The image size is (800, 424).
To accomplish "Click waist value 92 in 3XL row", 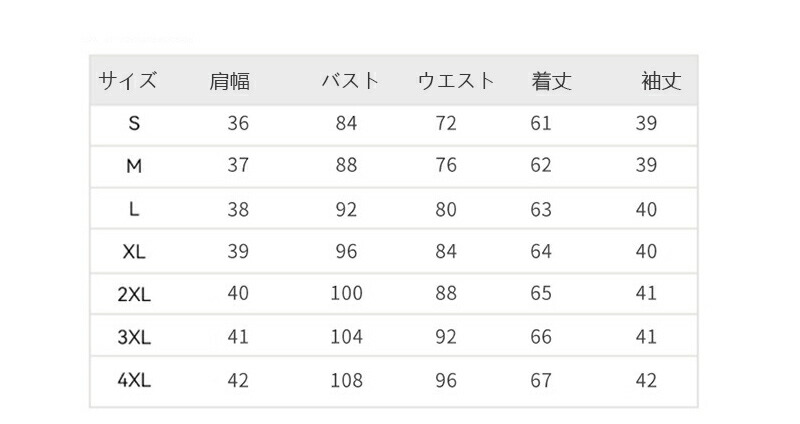I will click(446, 337).
